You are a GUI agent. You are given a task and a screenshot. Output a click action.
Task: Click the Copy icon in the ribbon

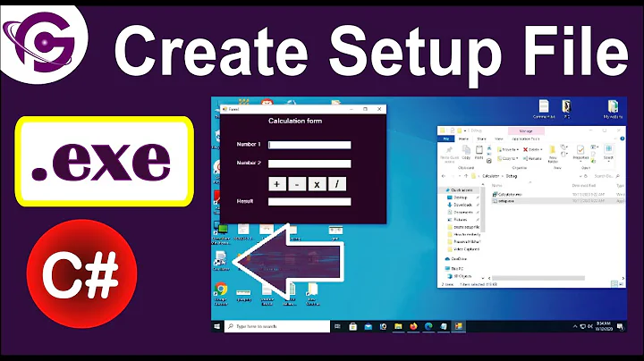coord(466,149)
